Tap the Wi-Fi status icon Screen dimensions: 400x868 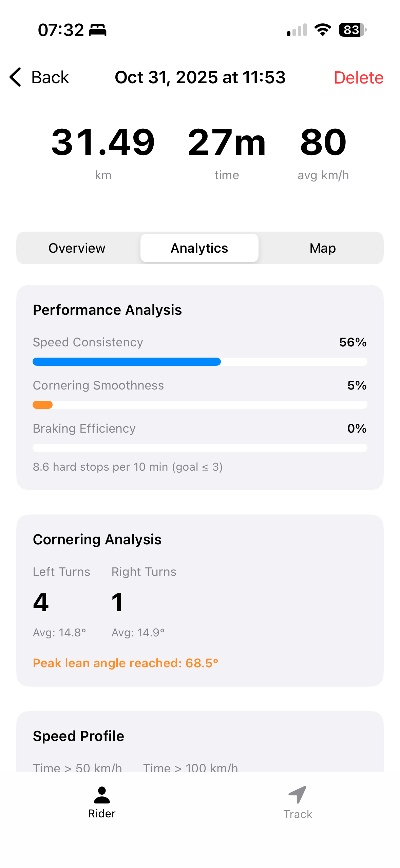[x=323, y=30]
